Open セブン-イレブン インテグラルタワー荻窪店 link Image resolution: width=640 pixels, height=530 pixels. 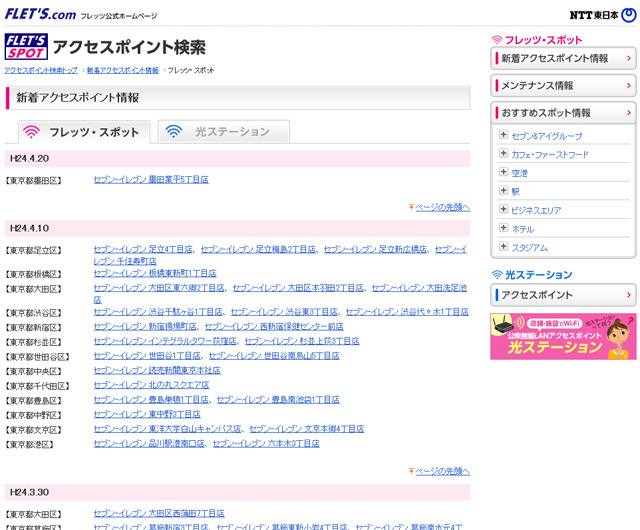coord(165,341)
